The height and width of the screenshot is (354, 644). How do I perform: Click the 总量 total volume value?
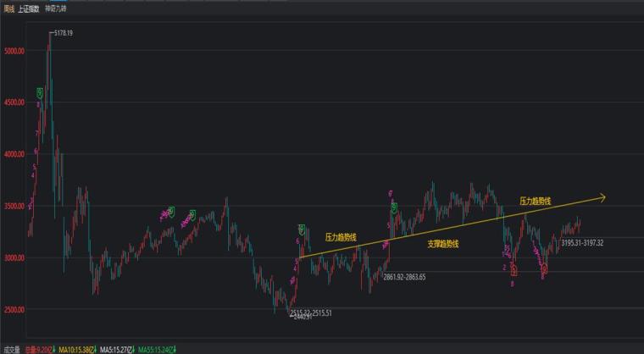[x=36, y=348]
